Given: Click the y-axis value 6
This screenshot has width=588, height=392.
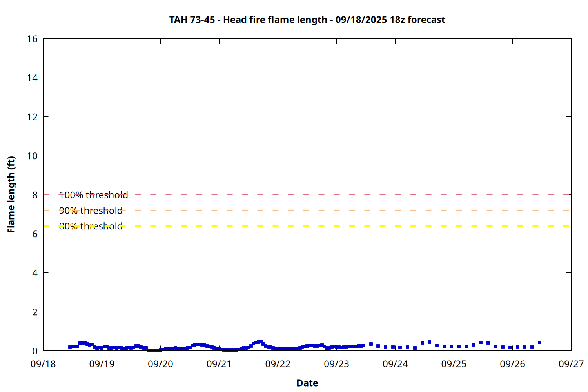Looking at the screenshot, I should (35, 234).
